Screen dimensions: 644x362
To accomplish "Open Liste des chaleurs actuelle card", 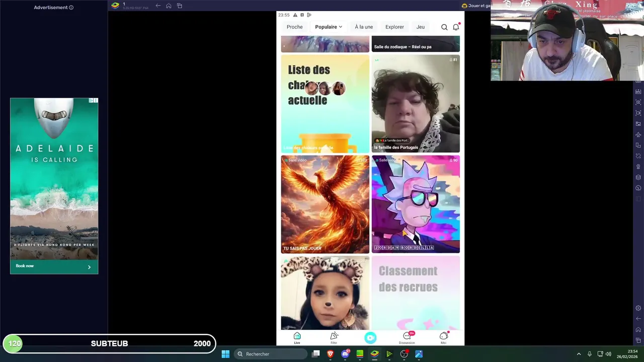I will point(325,104).
